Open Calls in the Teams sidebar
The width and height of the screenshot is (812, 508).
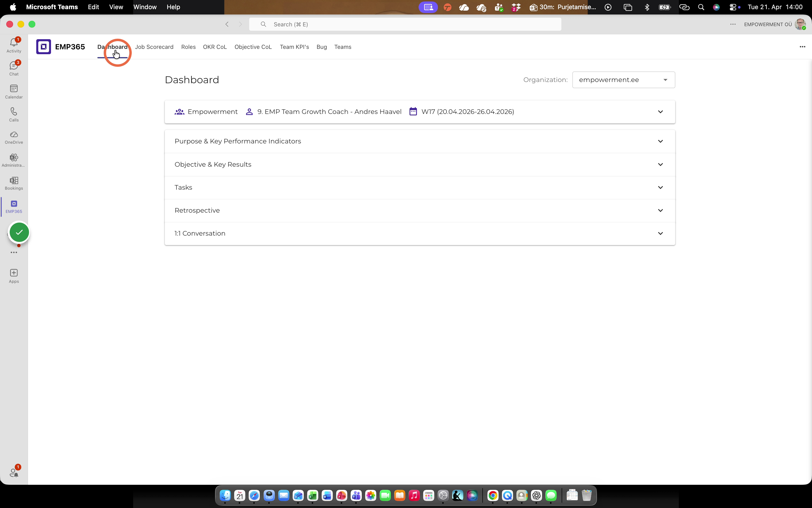pos(14,114)
